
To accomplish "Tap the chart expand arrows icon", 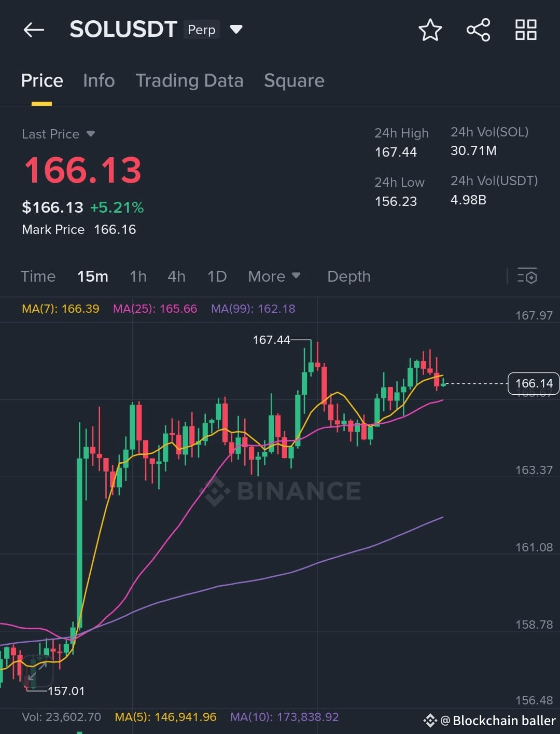I will 37,670.
